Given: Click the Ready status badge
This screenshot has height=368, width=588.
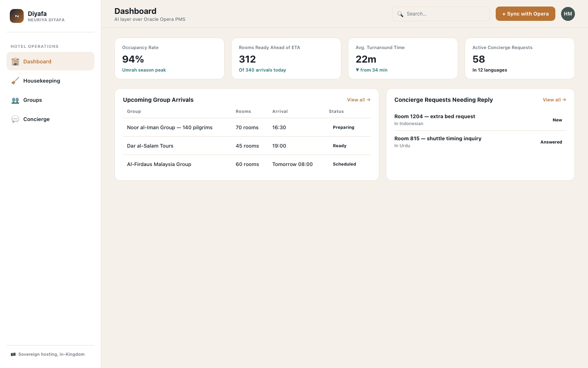Looking at the screenshot, I should tap(339, 146).
